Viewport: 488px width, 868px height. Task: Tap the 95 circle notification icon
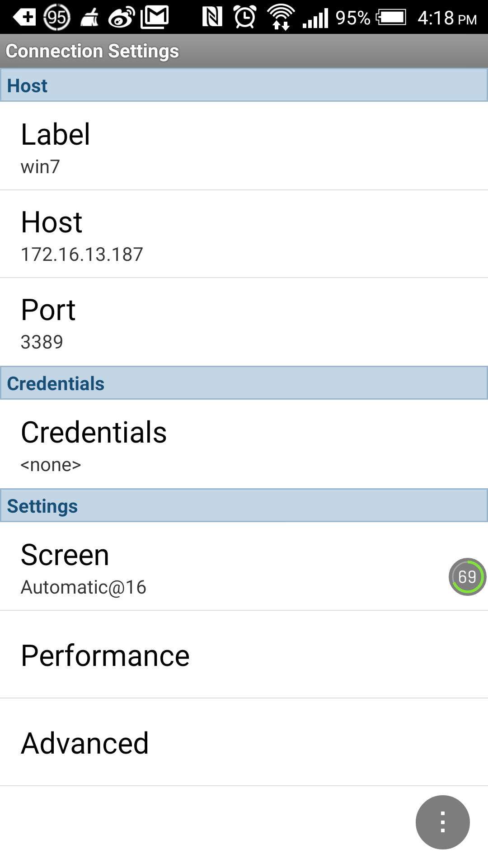click(x=57, y=17)
